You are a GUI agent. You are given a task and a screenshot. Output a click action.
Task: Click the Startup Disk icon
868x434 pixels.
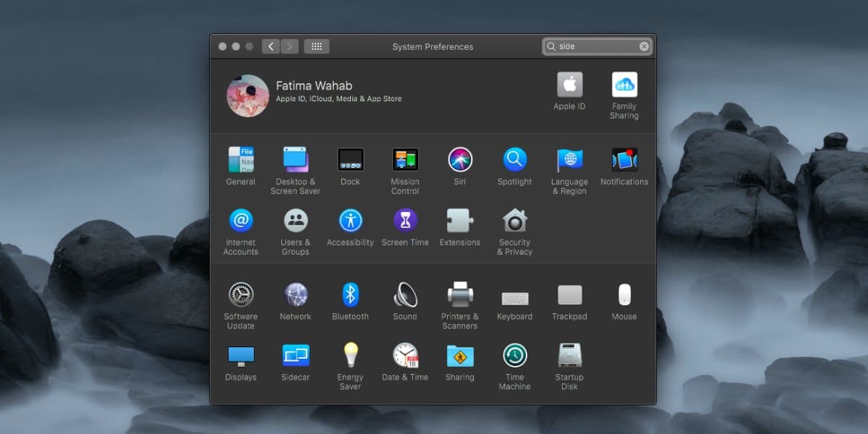tap(569, 356)
